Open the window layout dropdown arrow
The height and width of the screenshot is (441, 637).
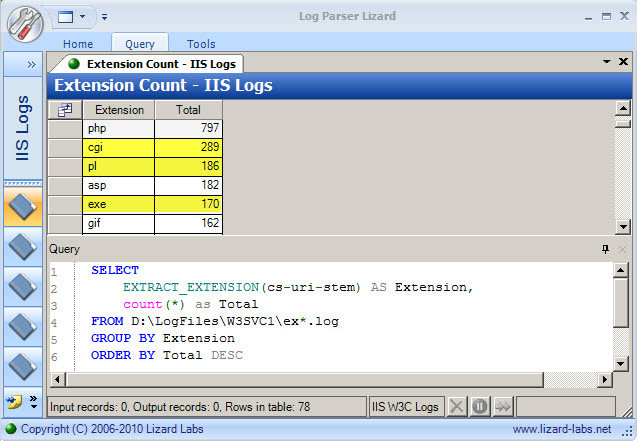coord(82,17)
